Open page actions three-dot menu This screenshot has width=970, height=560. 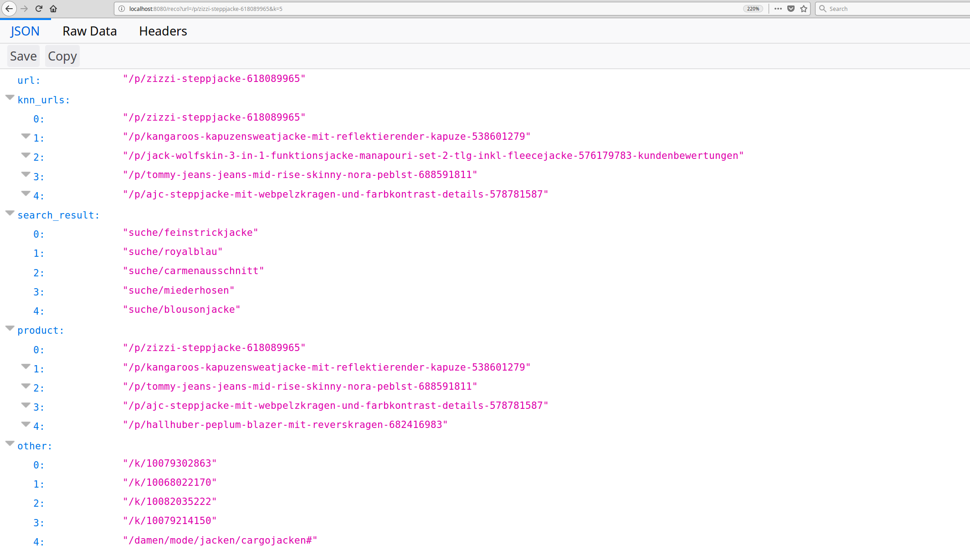(x=778, y=9)
